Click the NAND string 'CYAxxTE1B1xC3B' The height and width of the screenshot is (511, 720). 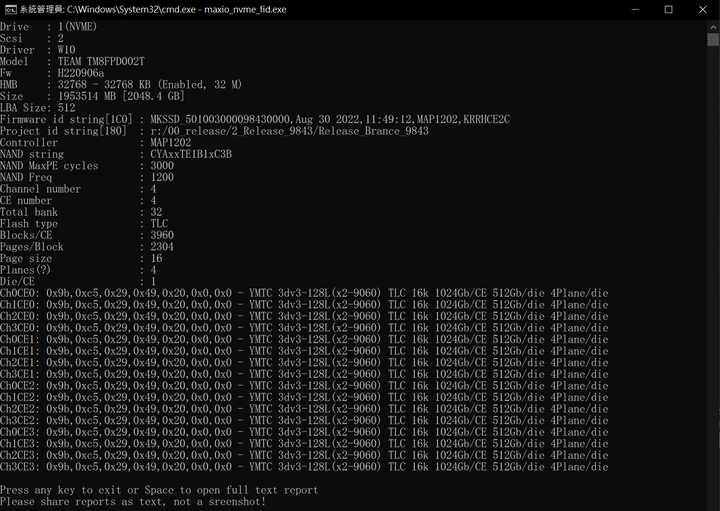pos(191,154)
